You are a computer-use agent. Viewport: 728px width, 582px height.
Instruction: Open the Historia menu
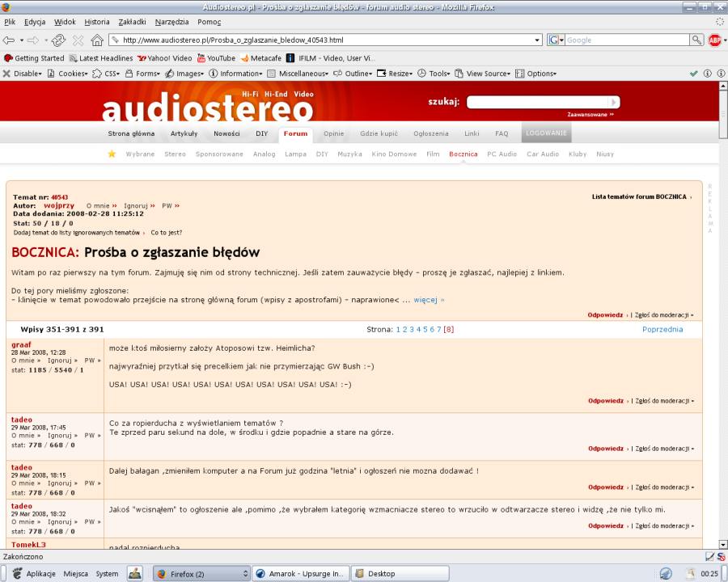[x=96, y=22]
